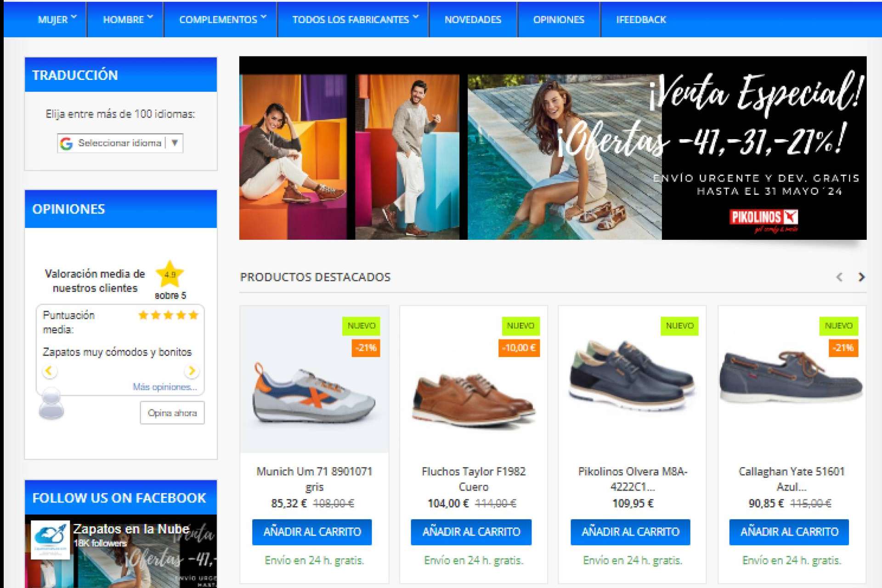Image resolution: width=882 pixels, height=588 pixels.
Task: Click 'Envío en 24 h. gratis' under Munich
Action: (314, 560)
